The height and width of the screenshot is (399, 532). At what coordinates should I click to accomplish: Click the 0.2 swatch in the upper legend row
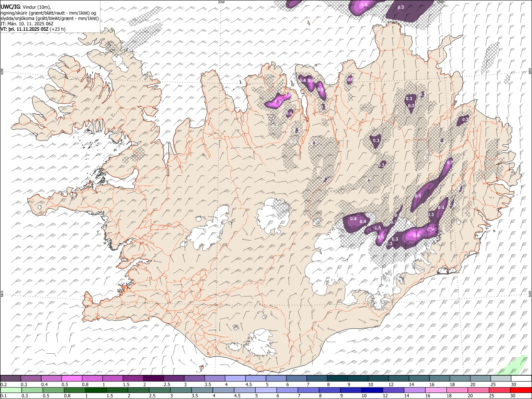(x=10, y=379)
